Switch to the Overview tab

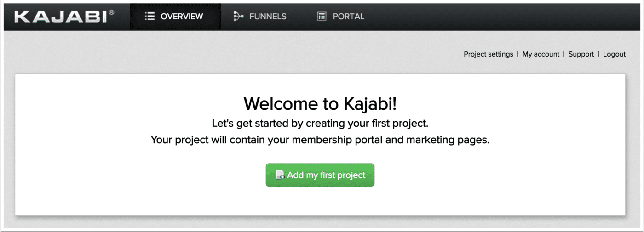[175, 17]
